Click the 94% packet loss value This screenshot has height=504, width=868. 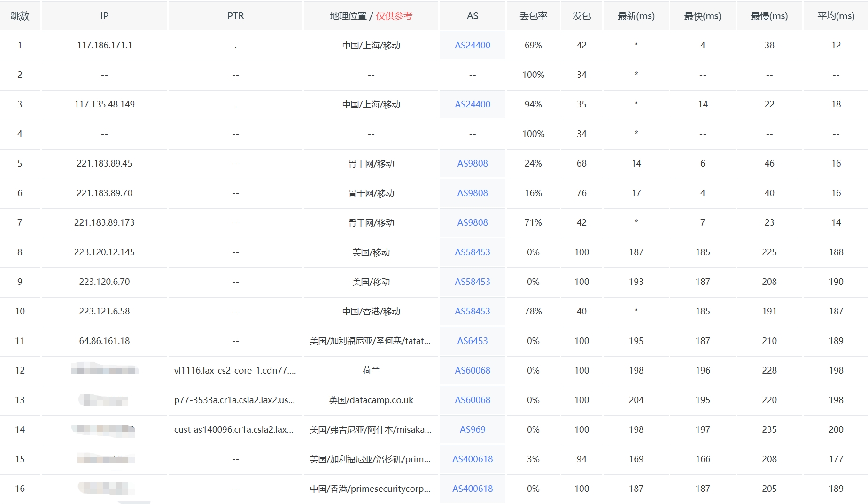click(x=533, y=104)
